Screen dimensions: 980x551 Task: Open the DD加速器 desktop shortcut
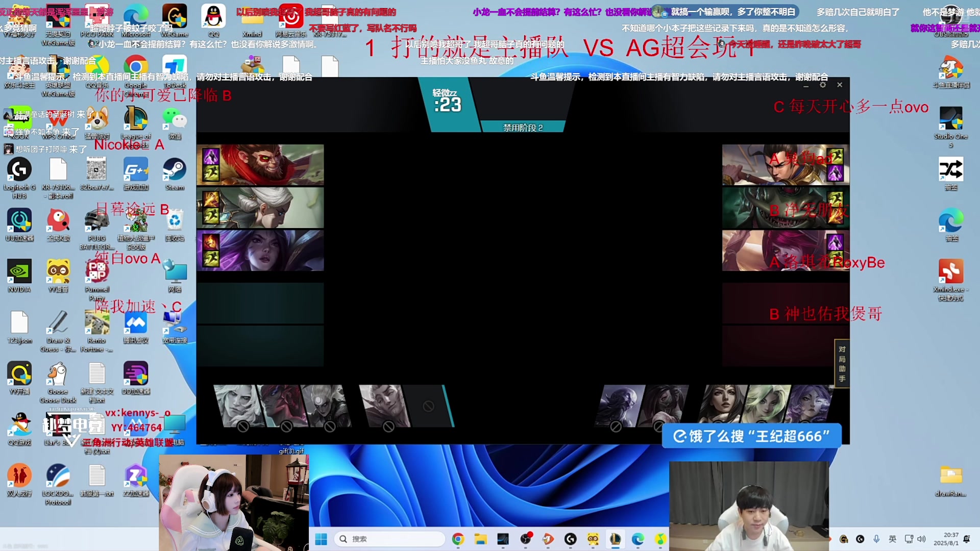click(x=136, y=379)
